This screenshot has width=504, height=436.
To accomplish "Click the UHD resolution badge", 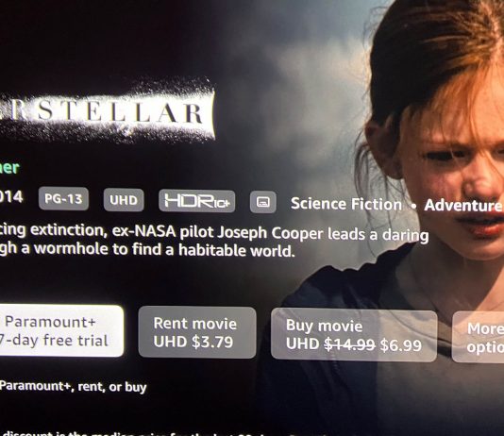I will click(124, 200).
